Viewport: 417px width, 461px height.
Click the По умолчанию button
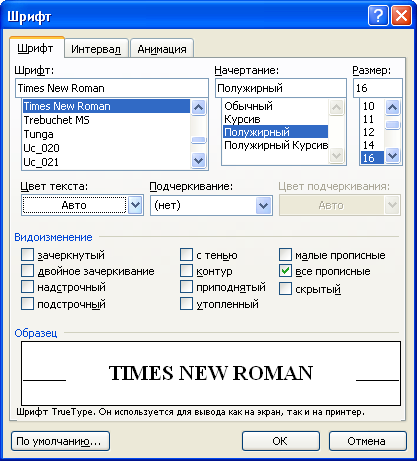(x=60, y=441)
